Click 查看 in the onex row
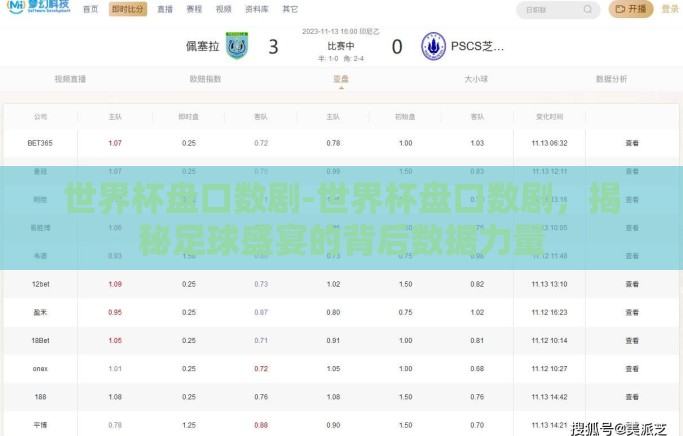This screenshot has height=436, width=683. coord(632,369)
